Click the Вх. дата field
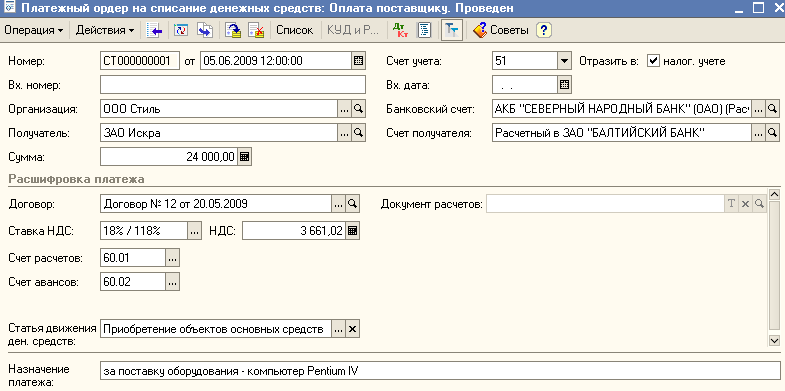 (x=525, y=85)
